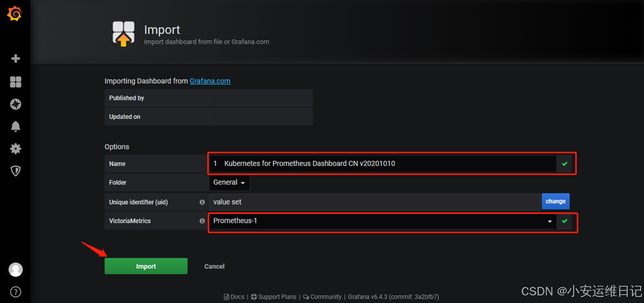
Task: Open the Grafana.com link
Action: (x=210, y=81)
